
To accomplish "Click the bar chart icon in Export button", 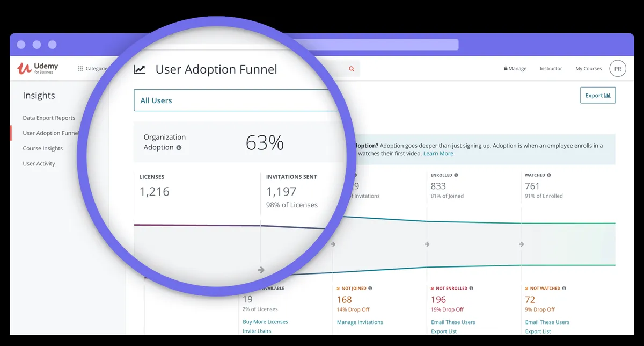I will [x=608, y=96].
